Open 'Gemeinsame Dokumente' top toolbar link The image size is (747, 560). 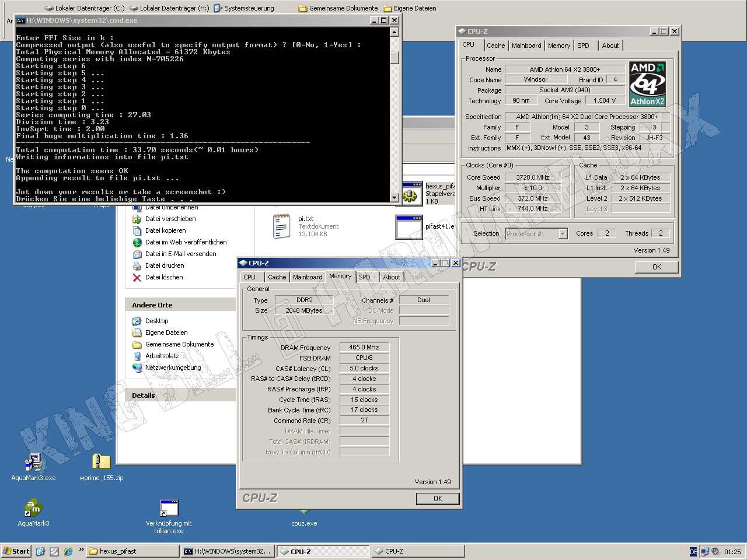click(338, 8)
